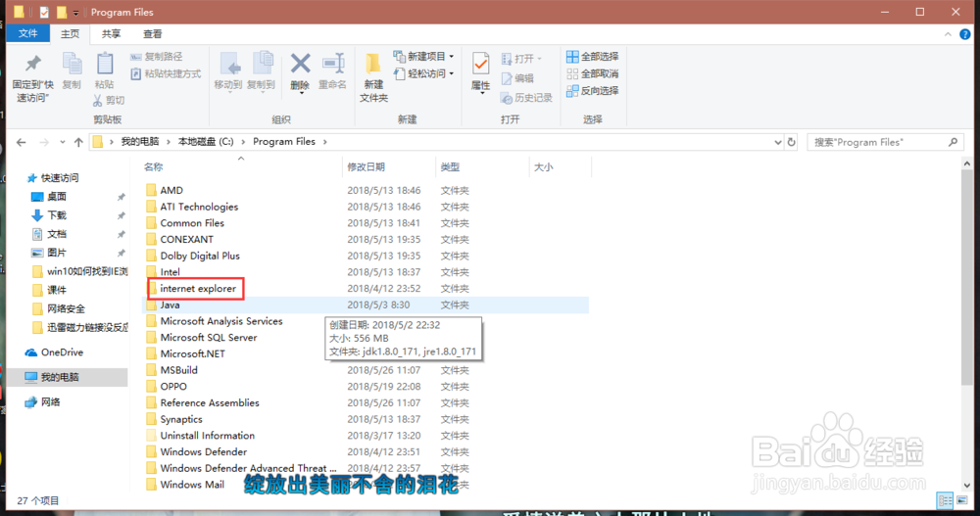The image size is (980, 516).
Task: Select OneDrive in the sidebar
Action: pos(54,352)
